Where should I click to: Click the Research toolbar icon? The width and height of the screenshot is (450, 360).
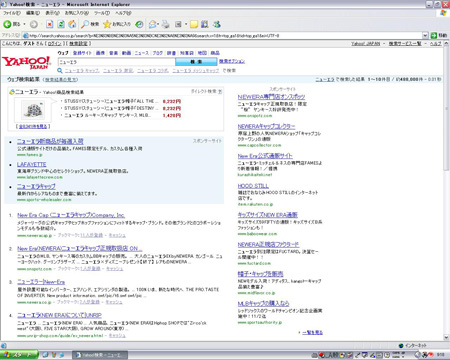pos(205,24)
